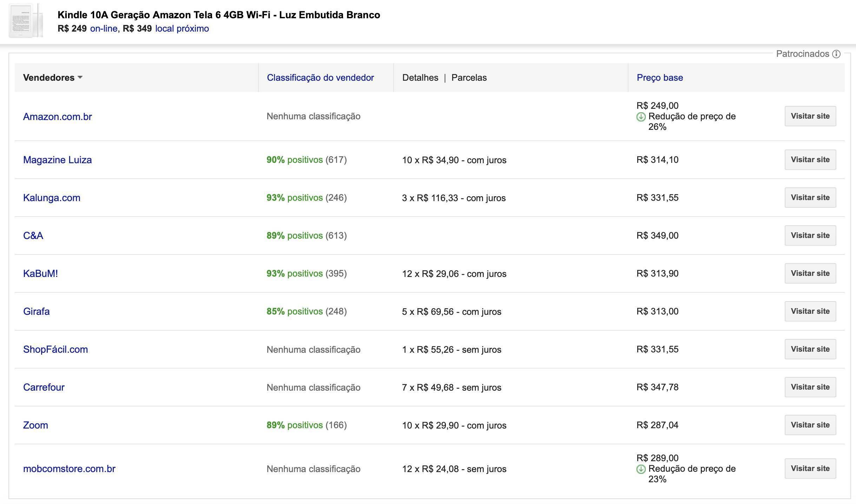Click the R$ 349,00 C&A price
Viewport: 856px width, 504px height.
click(x=658, y=236)
